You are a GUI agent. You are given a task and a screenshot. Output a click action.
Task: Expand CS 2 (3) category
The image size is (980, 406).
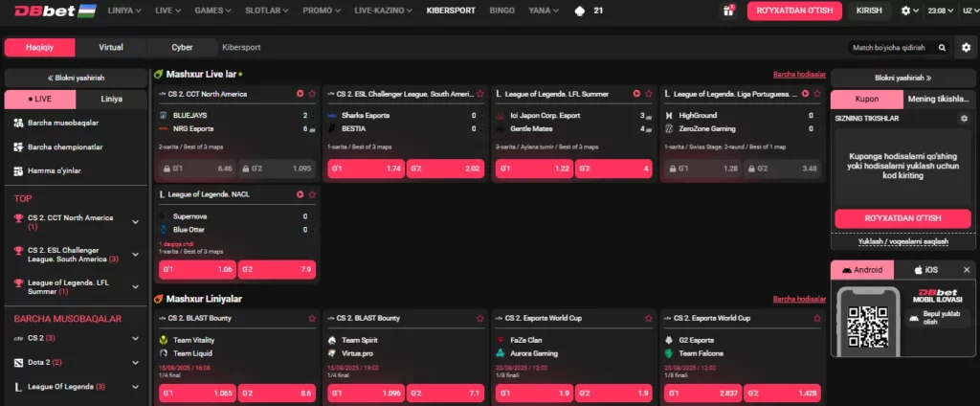[x=136, y=338]
